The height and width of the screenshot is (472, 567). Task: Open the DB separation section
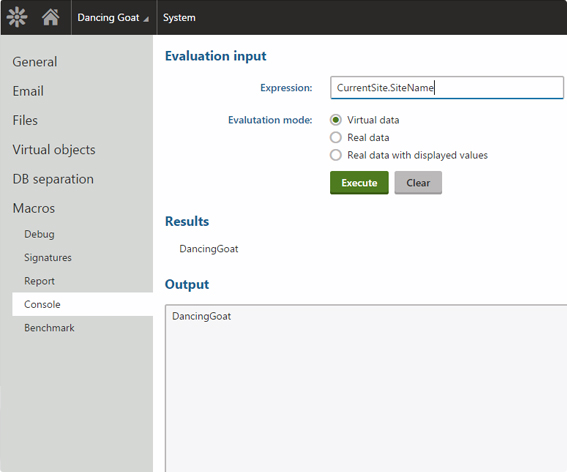click(53, 179)
